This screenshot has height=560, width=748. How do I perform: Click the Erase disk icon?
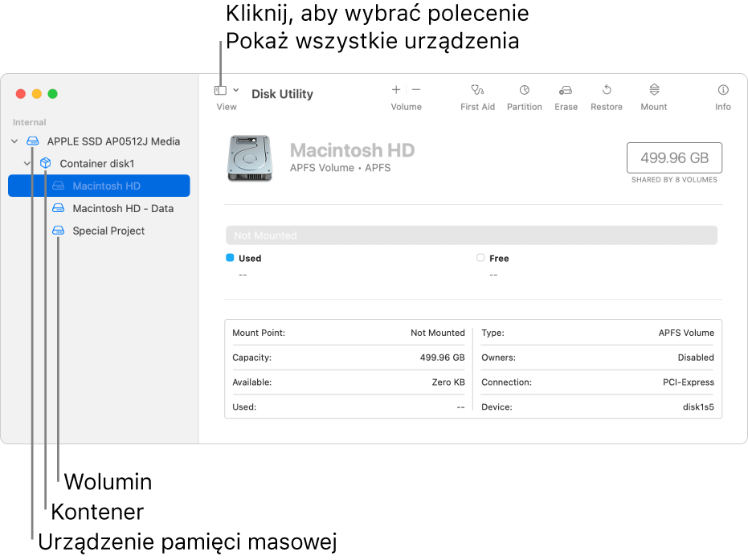(566, 91)
